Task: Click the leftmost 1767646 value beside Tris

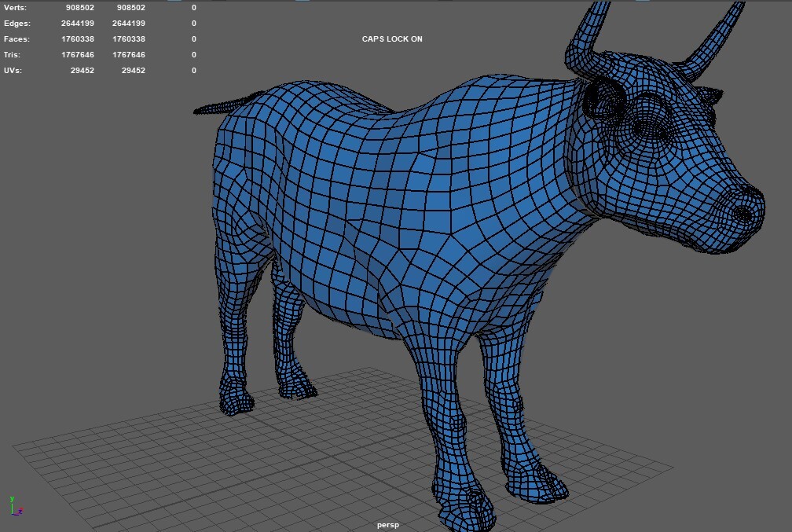Action: (x=77, y=54)
